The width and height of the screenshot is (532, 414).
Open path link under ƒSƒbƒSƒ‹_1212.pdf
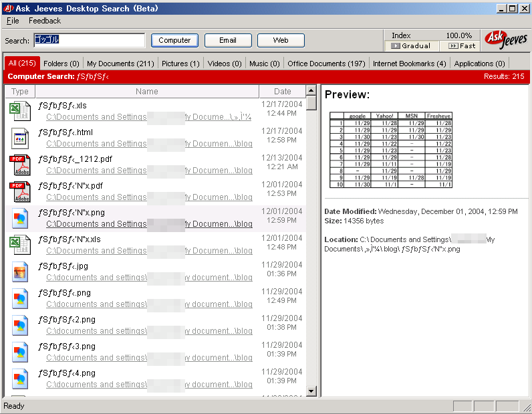click(x=149, y=171)
